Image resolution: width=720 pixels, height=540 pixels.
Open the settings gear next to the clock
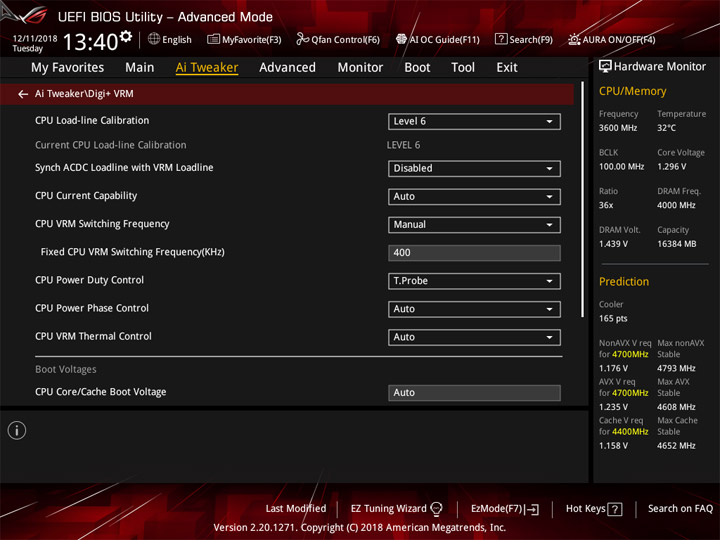click(x=126, y=36)
